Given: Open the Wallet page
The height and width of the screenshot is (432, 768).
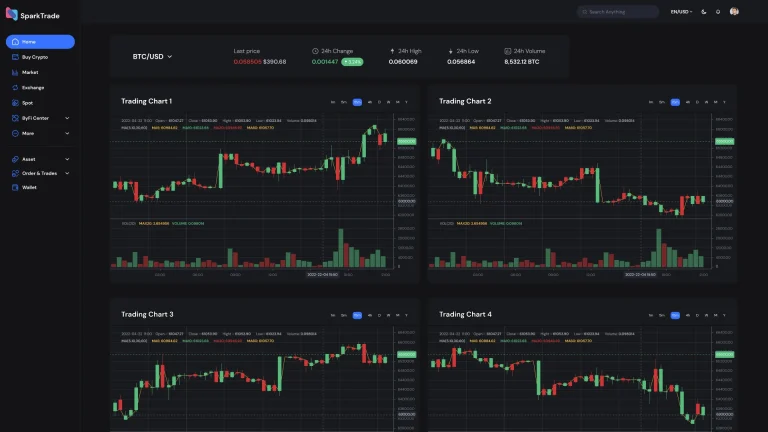Looking at the screenshot, I should pos(30,187).
